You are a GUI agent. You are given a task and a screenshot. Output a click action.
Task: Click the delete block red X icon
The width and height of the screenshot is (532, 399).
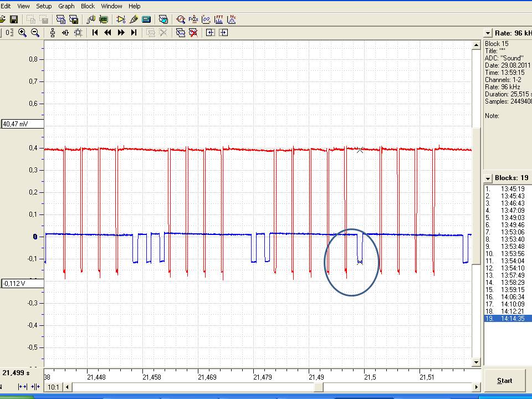pyautogui.click(x=193, y=33)
